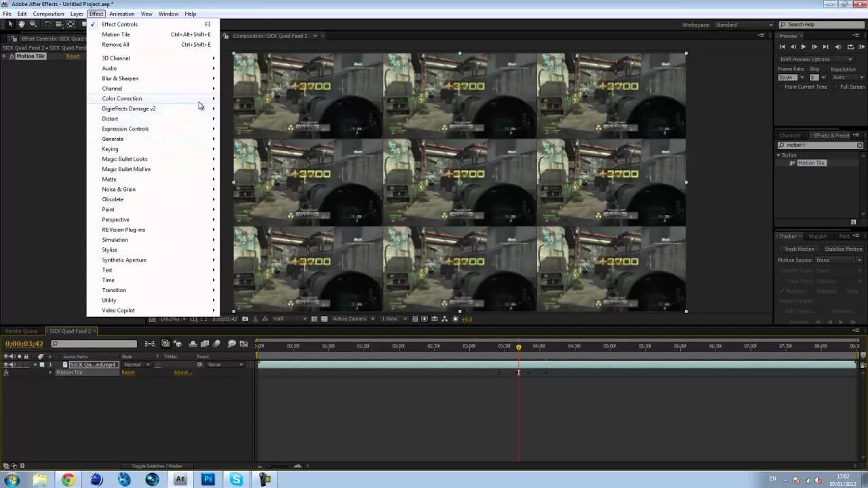
Task: Open Color Correction submenu
Action: pos(153,98)
